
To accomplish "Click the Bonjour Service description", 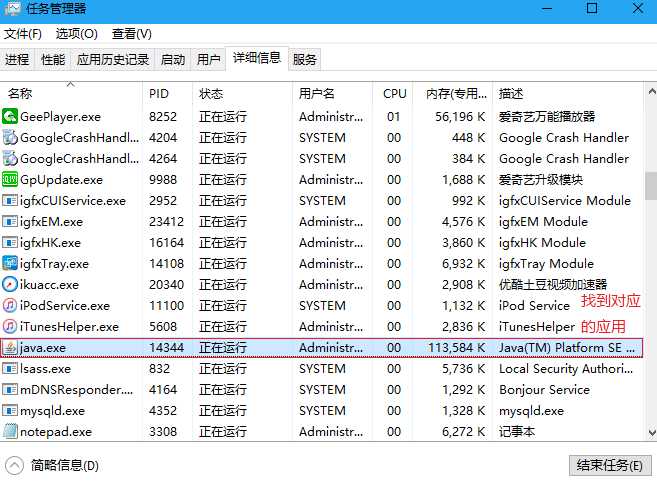I will 544,390.
